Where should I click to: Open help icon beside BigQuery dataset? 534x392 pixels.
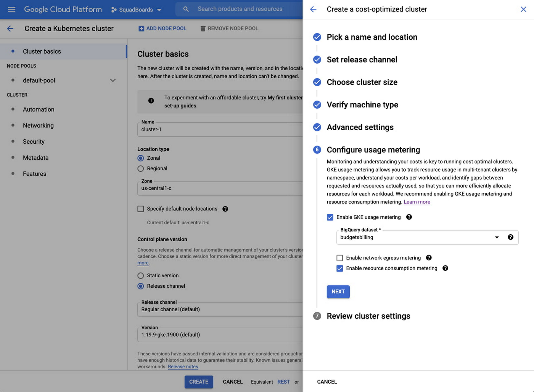click(x=510, y=237)
